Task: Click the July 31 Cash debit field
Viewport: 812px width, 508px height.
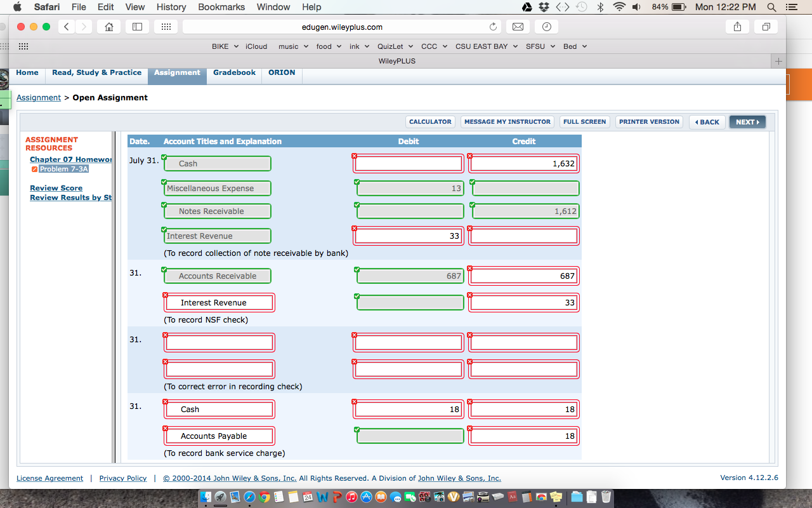Action: point(409,164)
